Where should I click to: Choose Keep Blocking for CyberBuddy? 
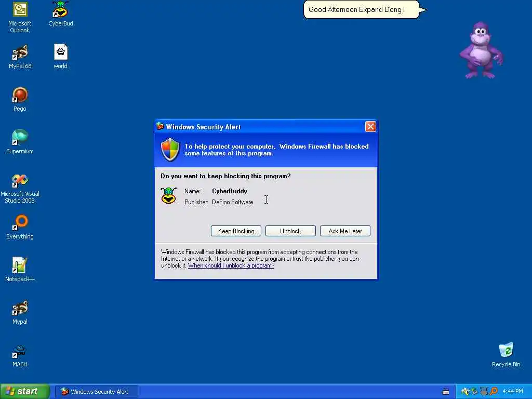tap(236, 231)
